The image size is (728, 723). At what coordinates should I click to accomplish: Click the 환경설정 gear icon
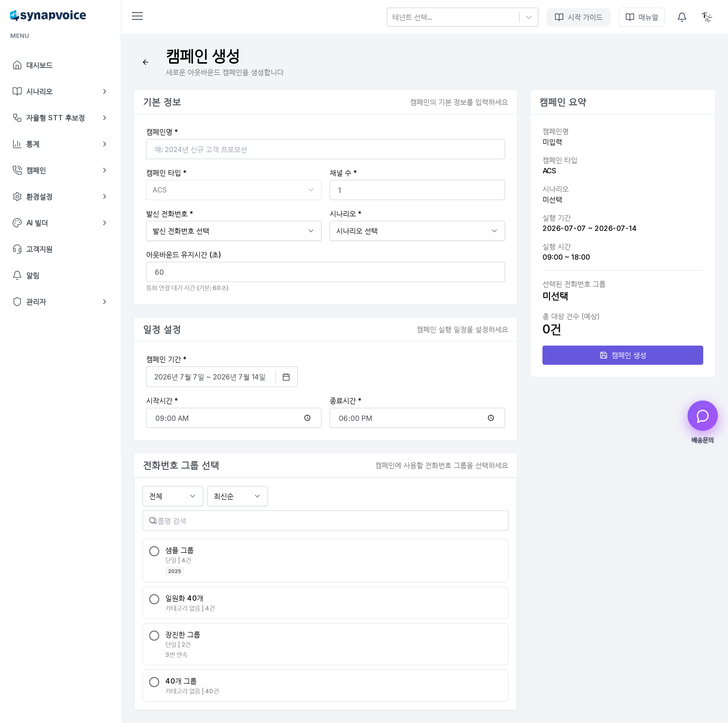[x=17, y=197]
